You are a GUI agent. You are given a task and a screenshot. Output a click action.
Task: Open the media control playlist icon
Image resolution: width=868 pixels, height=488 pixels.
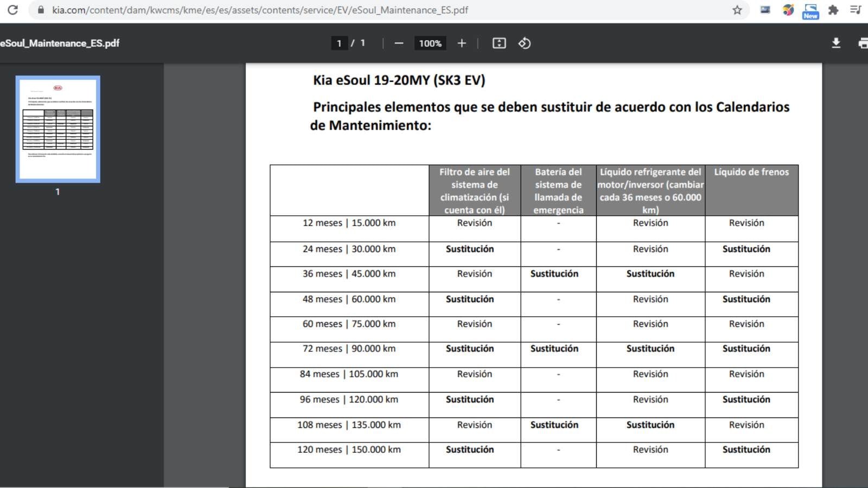click(856, 10)
